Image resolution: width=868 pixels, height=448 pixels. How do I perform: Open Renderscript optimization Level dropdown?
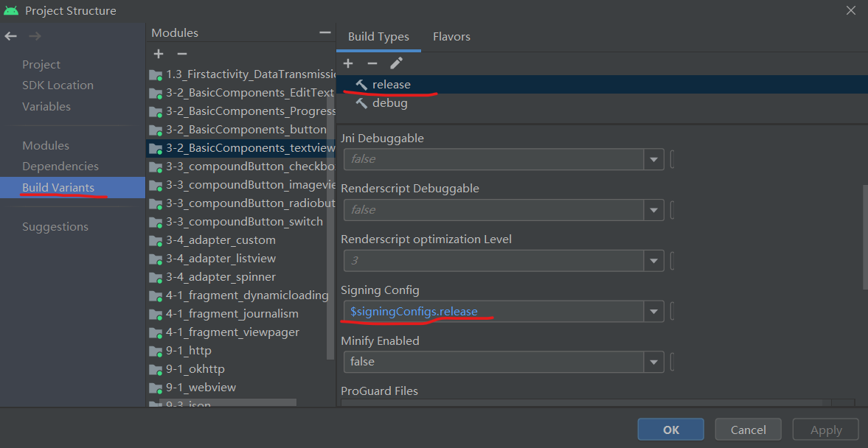point(653,260)
